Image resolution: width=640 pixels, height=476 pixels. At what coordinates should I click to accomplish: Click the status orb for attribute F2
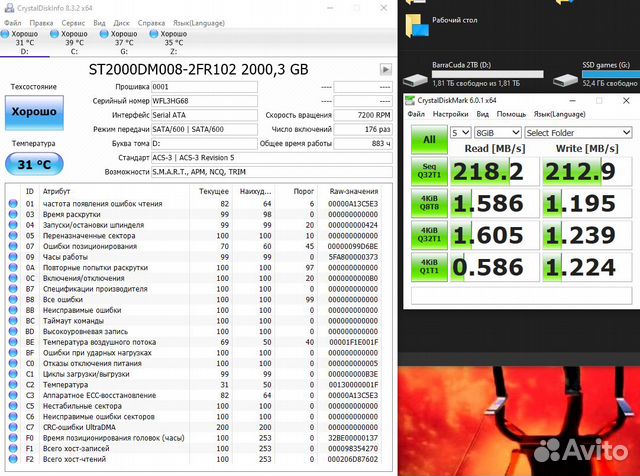13,458
